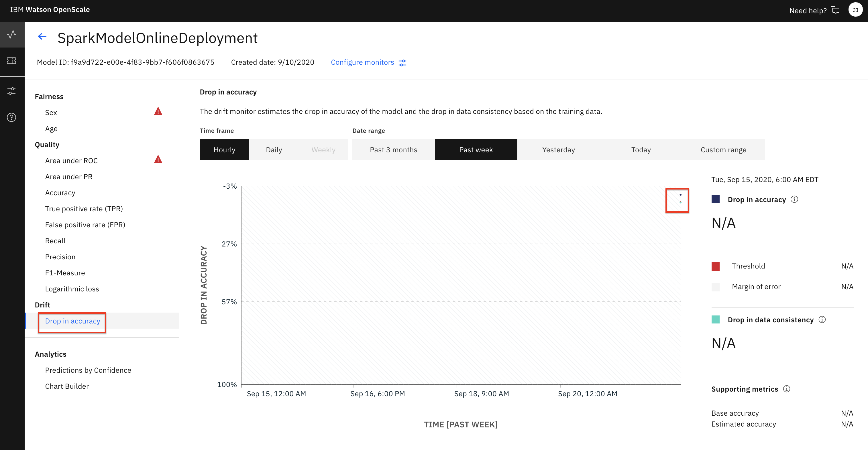Click the Need help chat icon

tap(835, 10)
